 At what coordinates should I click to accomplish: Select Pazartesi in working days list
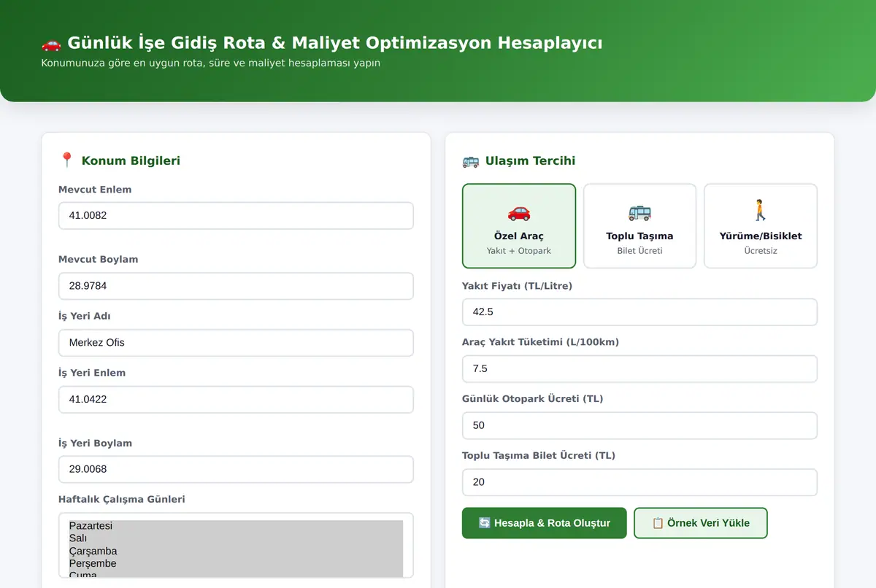coord(236,526)
